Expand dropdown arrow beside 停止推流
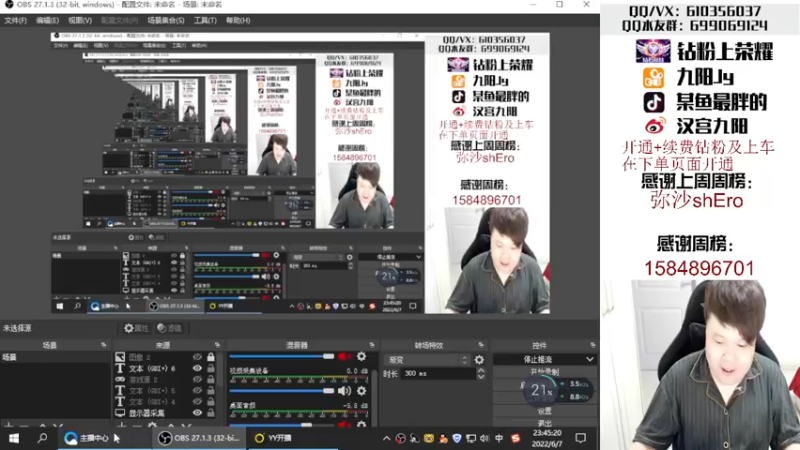The image size is (800, 450). (589, 359)
